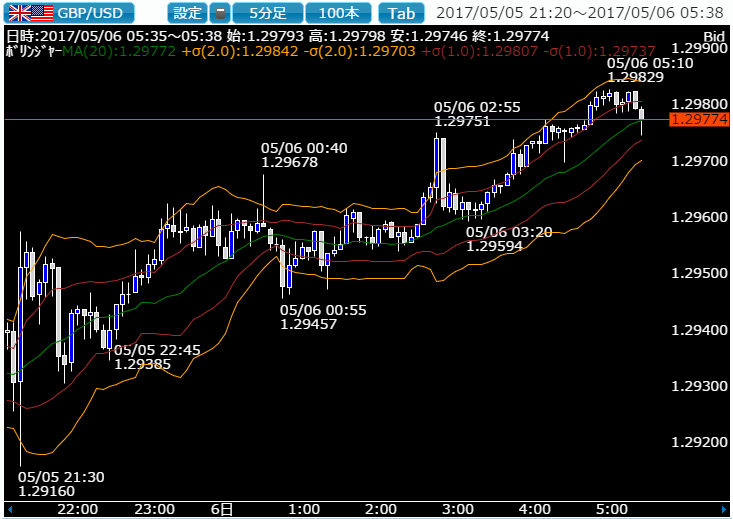
Task: Click the Tab button
Action: [x=401, y=13]
